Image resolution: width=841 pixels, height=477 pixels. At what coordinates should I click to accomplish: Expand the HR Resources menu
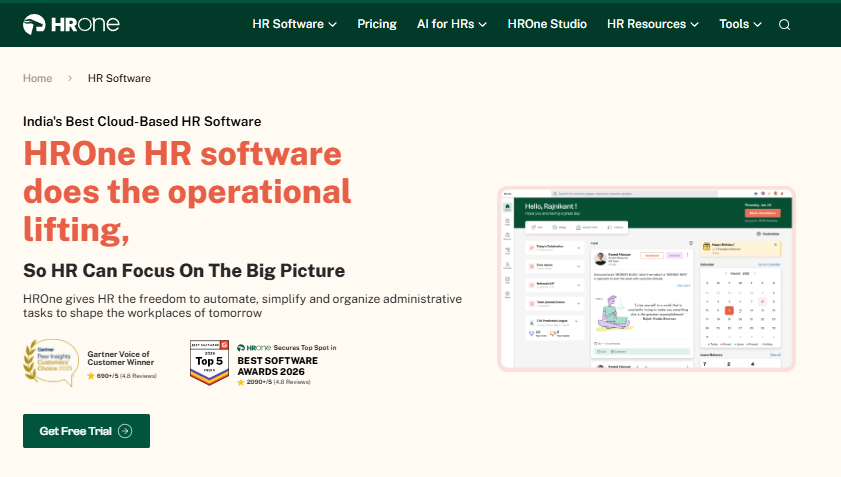coord(653,24)
